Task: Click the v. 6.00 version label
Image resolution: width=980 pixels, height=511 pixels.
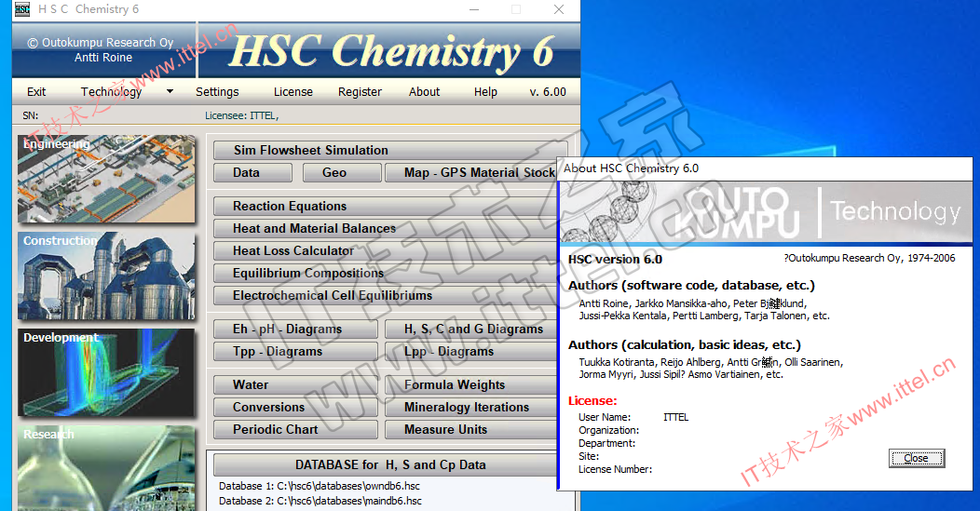Action: coord(548,92)
